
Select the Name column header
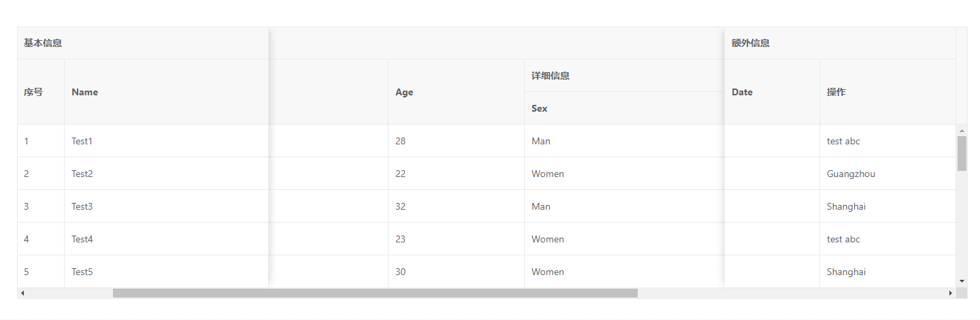pyautogui.click(x=85, y=92)
